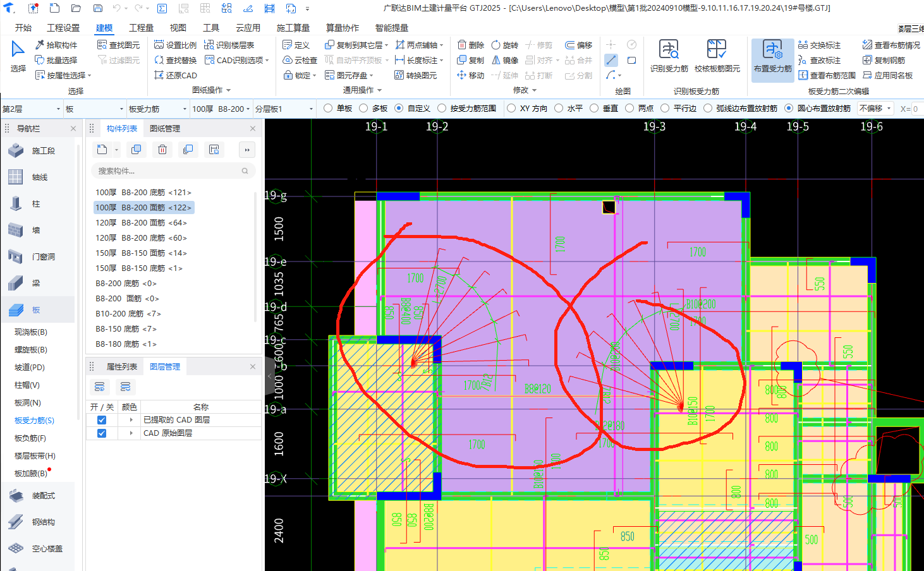Open 查找图元 find element tool
The image size is (924, 571).
pyautogui.click(x=118, y=45)
